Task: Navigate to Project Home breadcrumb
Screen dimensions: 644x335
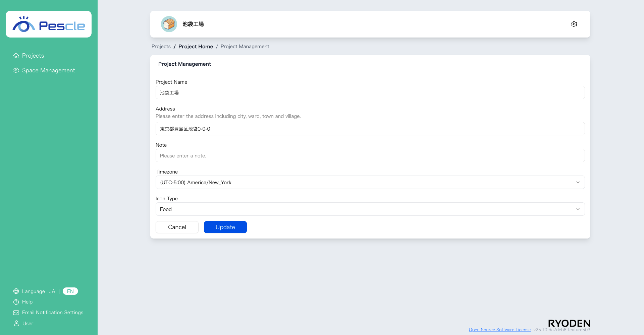Action: pos(196,47)
